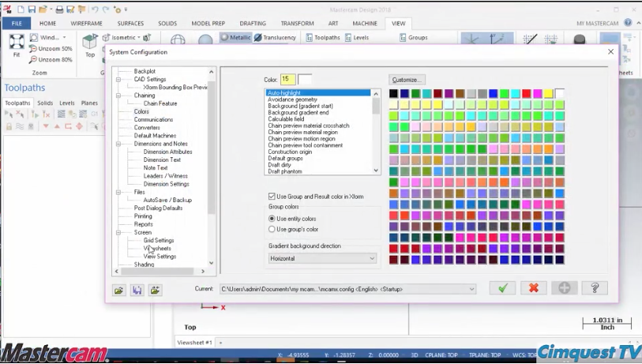
Task: Switch to the TRANSFORM ribbon tab
Action: click(x=297, y=24)
